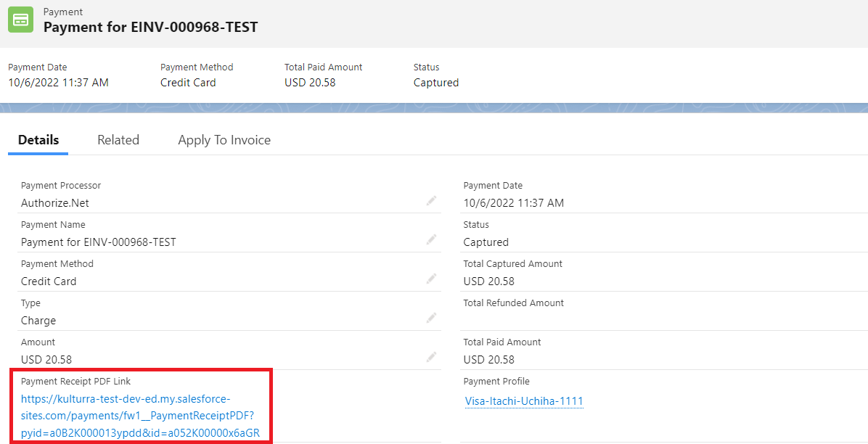The width and height of the screenshot is (868, 444).
Task: Click the edit pencil for the Type field
Action: pyautogui.click(x=432, y=318)
